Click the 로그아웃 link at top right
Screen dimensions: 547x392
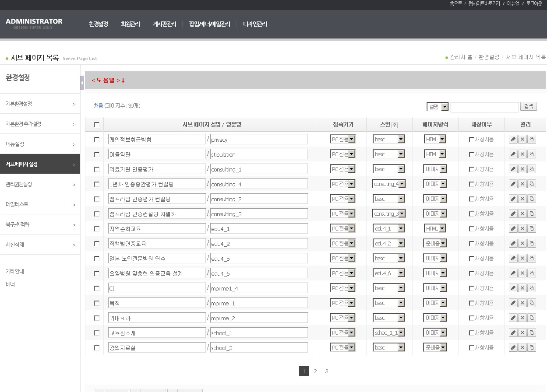tap(534, 3)
